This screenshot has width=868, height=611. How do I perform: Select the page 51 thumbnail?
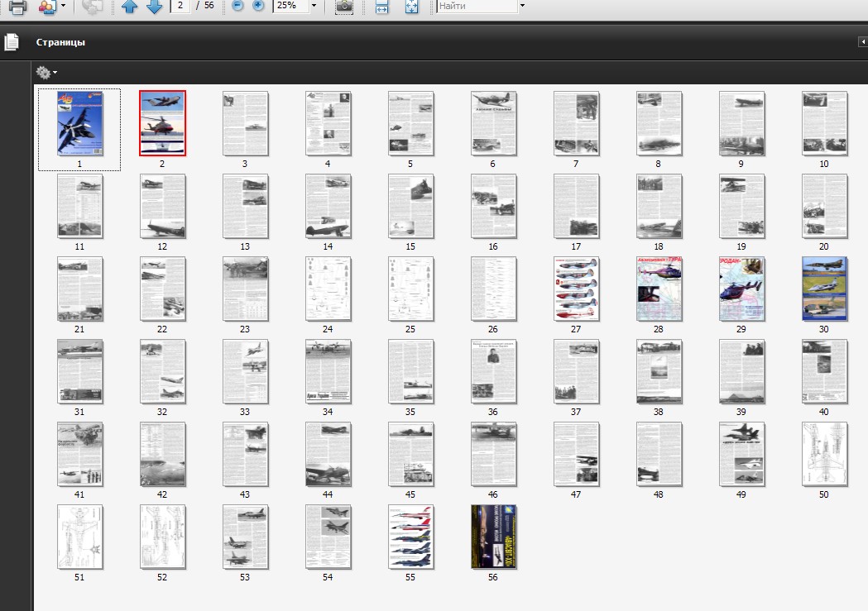pyautogui.click(x=79, y=537)
